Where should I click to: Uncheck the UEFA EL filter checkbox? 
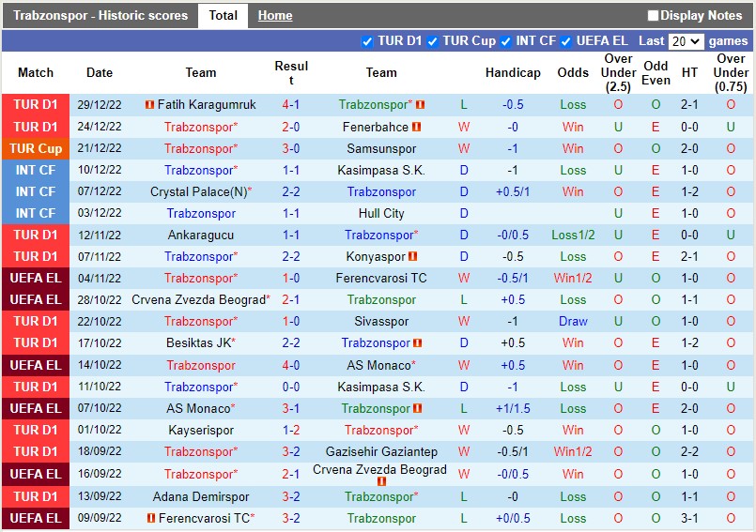566,42
